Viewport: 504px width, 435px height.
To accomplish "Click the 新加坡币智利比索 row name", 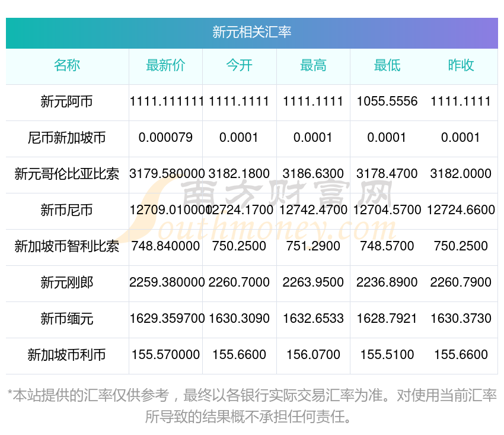I will [x=67, y=246].
